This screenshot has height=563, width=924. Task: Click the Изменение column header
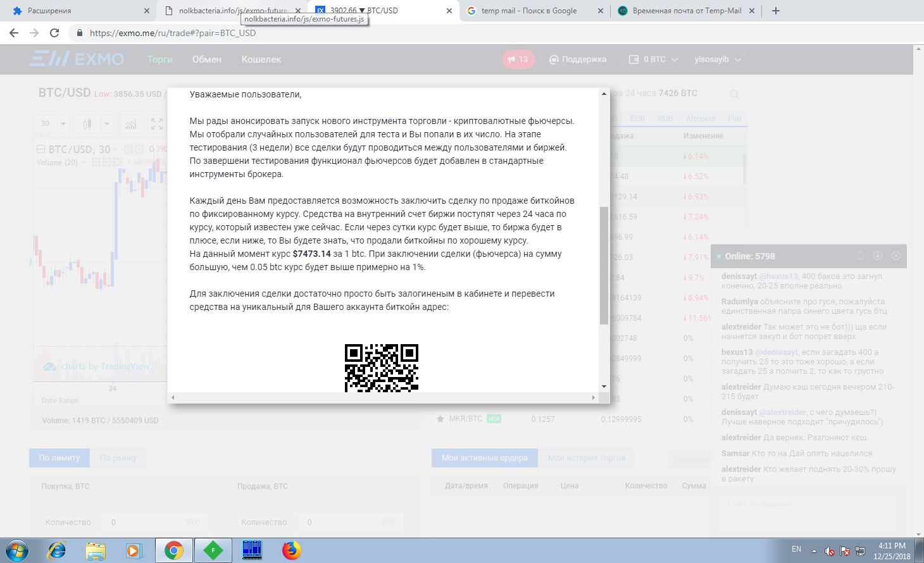(x=703, y=136)
